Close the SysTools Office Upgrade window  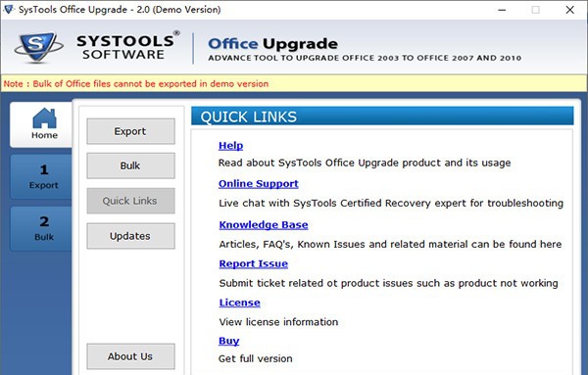(570, 10)
